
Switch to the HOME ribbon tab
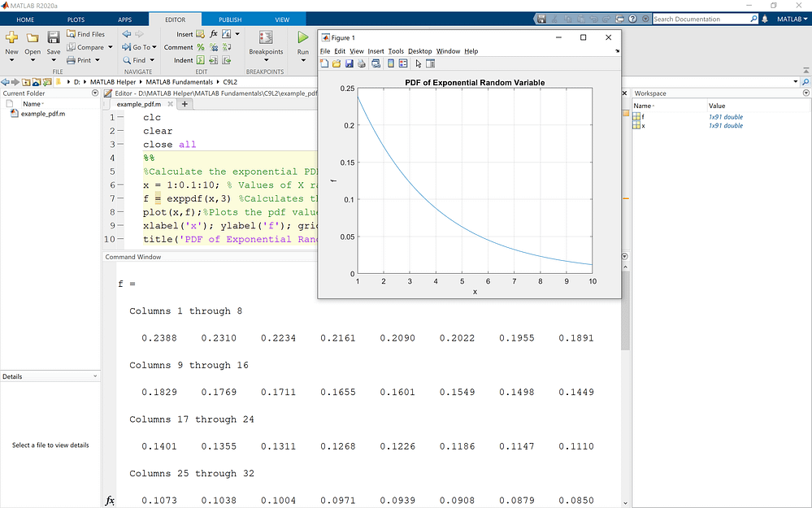click(25, 20)
